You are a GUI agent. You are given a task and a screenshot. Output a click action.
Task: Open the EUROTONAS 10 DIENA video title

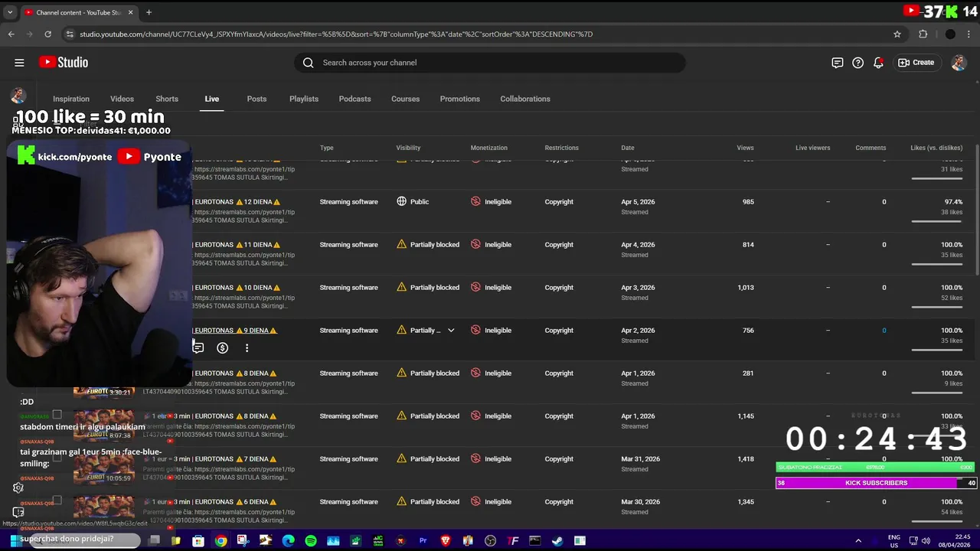coord(237,288)
